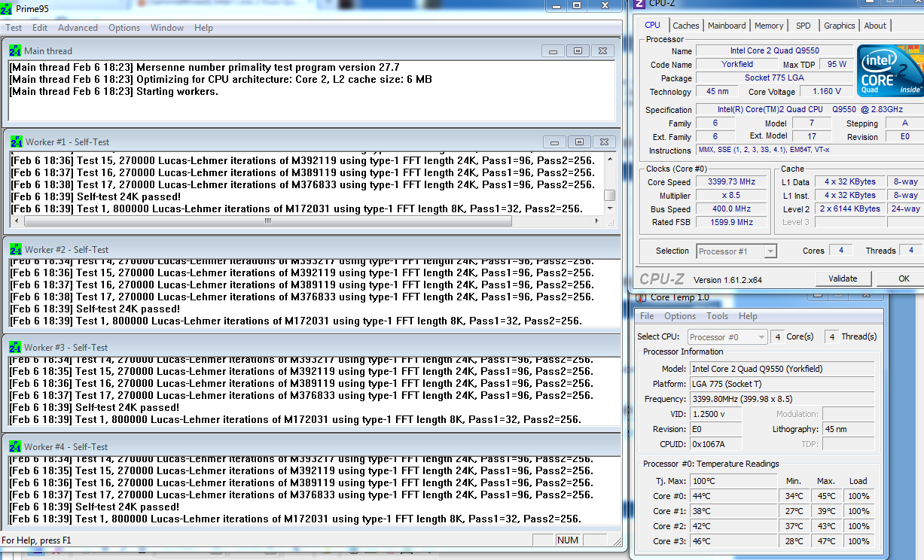Click the CPUID value 0x1067A

pyautogui.click(x=715, y=444)
